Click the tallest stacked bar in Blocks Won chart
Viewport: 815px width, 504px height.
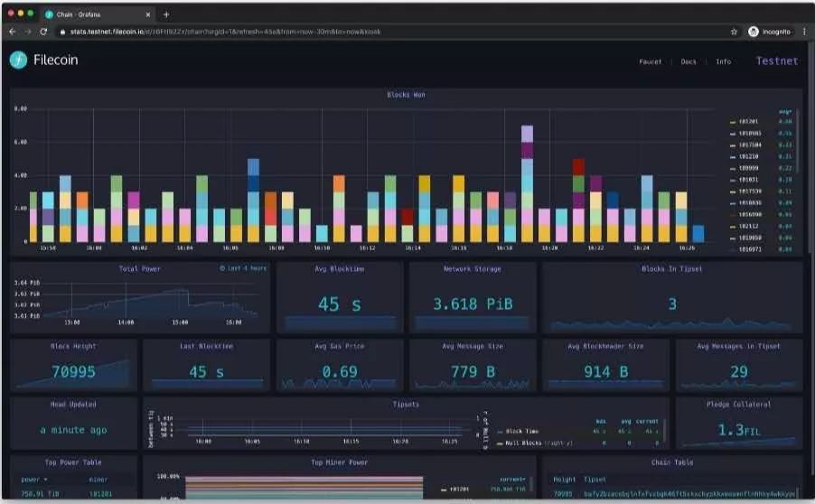tap(527, 184)
